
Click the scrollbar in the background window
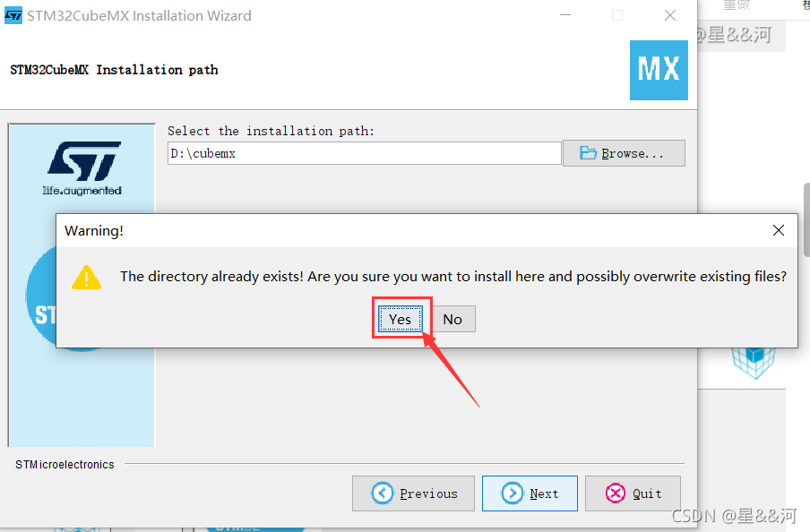coord(806,219)
